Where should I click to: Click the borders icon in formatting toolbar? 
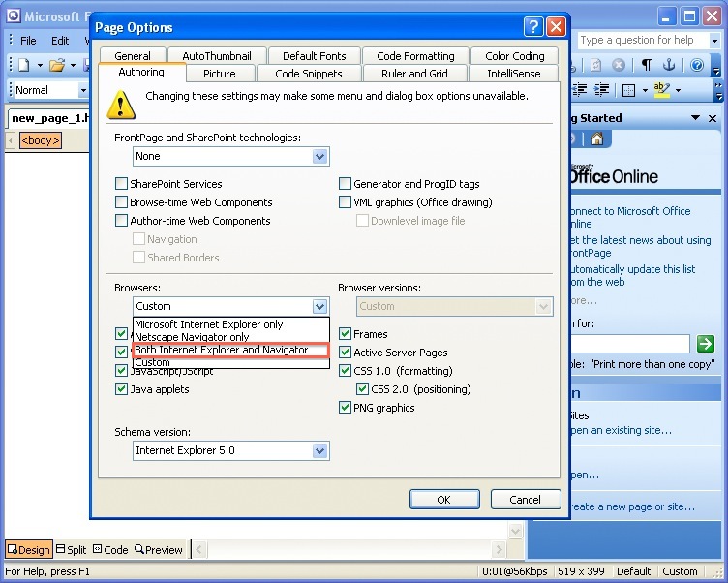[629, 90]
